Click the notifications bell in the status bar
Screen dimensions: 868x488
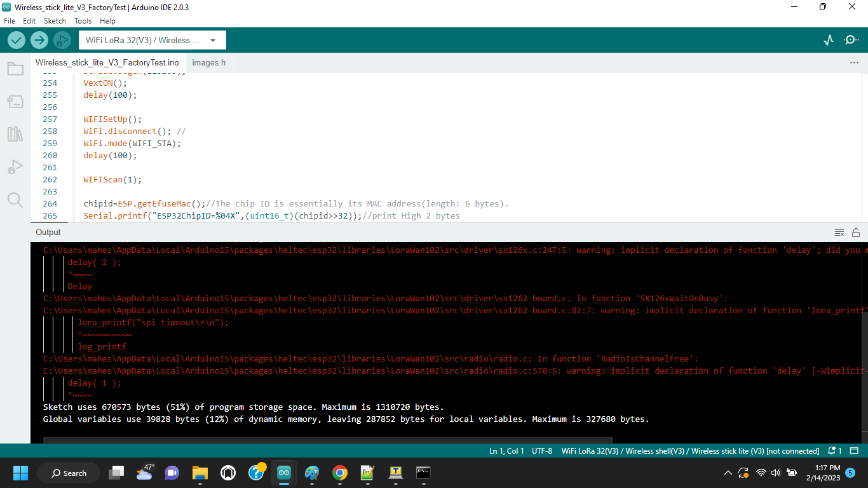point(833,451)
